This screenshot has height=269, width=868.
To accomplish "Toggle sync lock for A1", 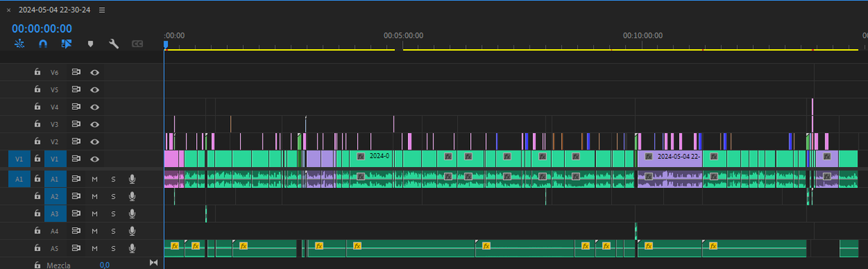I will (75, 179).
